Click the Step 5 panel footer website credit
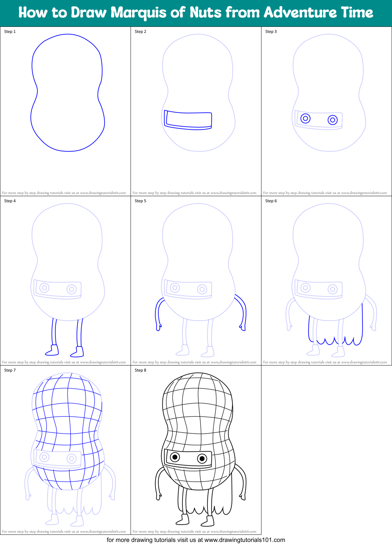The width and height of the screenshot is (392, 545). pyautogui.click(x=195, y=362)
